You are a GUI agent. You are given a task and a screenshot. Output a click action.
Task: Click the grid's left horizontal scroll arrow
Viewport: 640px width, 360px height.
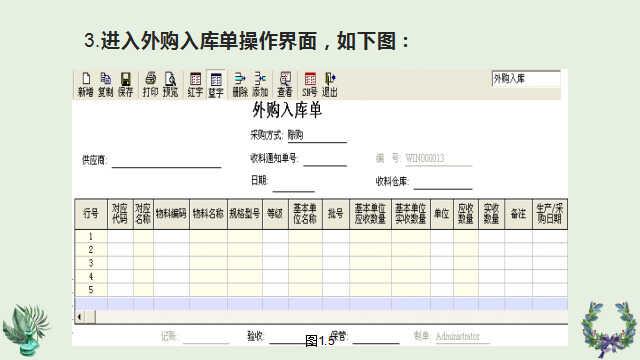point(80,317)
